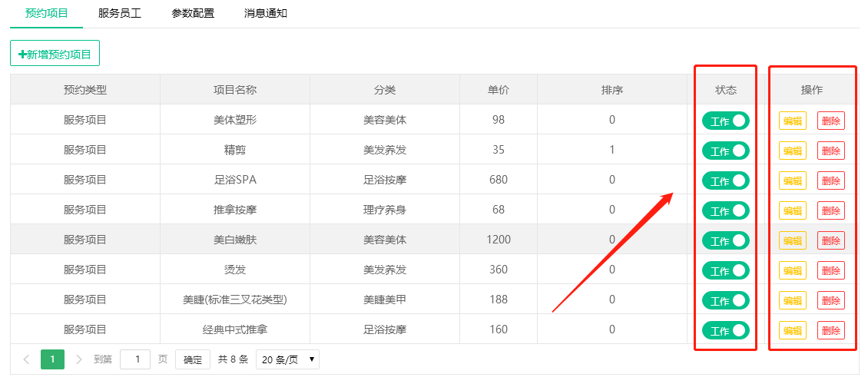Click the 单价 column header
The height and width of the screenshot is (384, 868).
pos(499,90)
